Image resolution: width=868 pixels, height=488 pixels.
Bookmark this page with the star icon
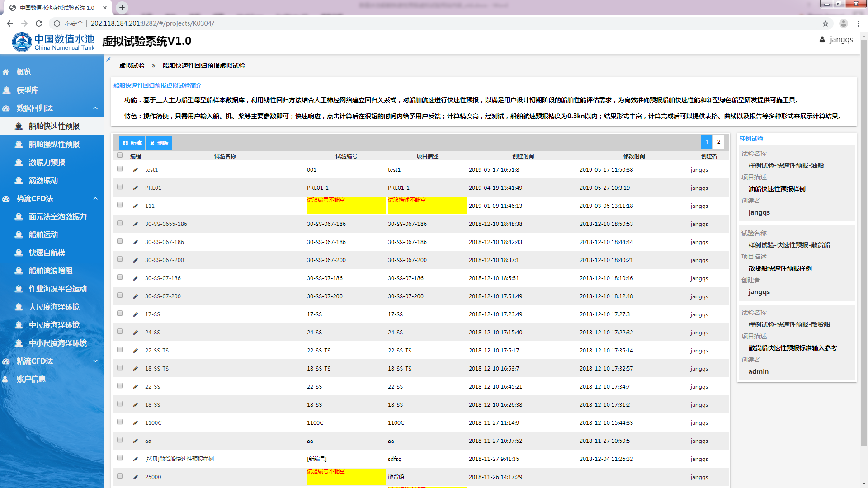826,23
